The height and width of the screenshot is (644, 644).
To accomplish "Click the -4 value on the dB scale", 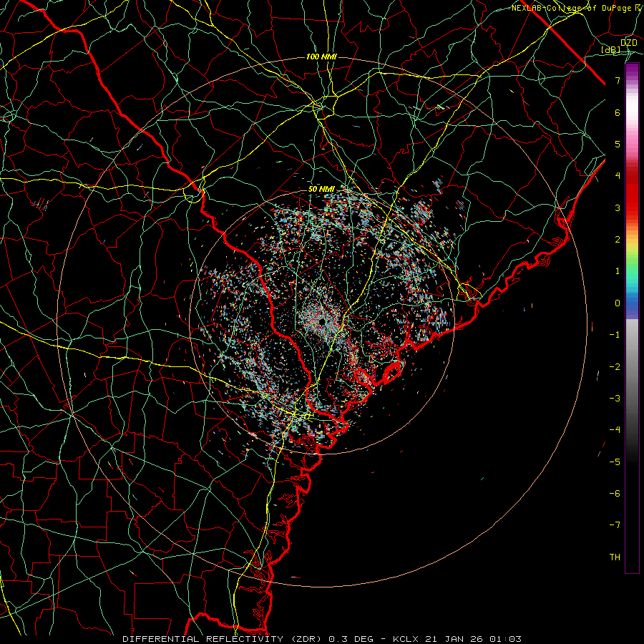I will [615, 430].
